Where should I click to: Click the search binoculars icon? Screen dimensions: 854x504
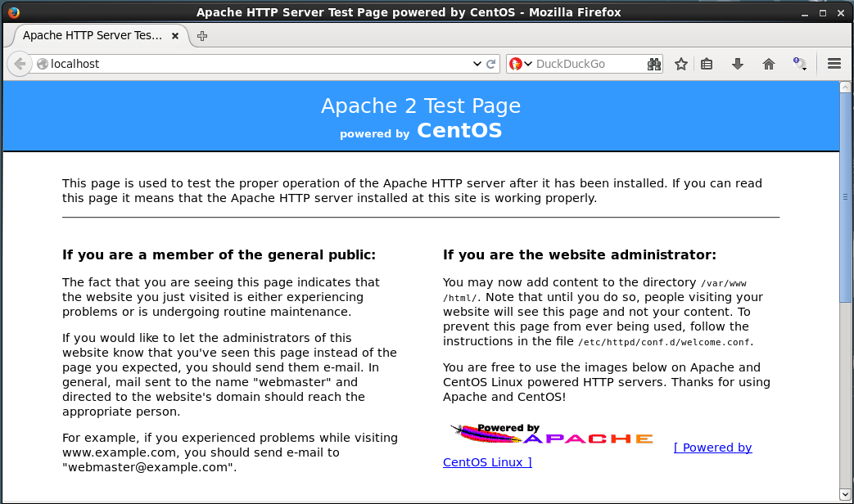pos(653,64)
